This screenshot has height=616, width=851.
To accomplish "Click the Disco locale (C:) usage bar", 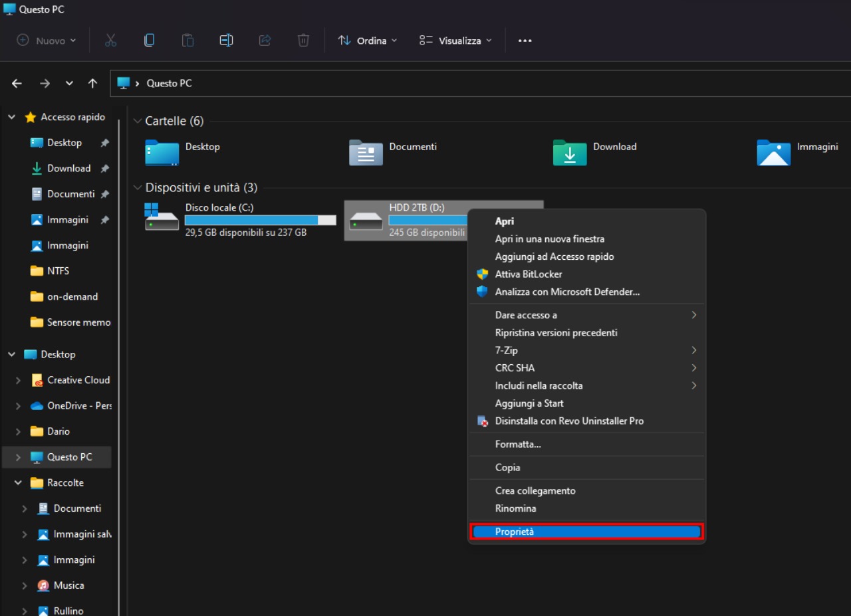I will click(261, 220).
